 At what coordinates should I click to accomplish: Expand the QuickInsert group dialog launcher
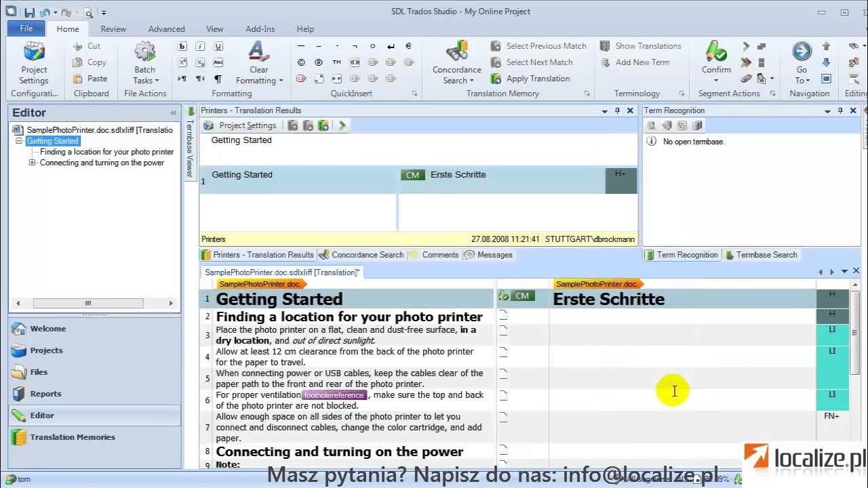414,94
